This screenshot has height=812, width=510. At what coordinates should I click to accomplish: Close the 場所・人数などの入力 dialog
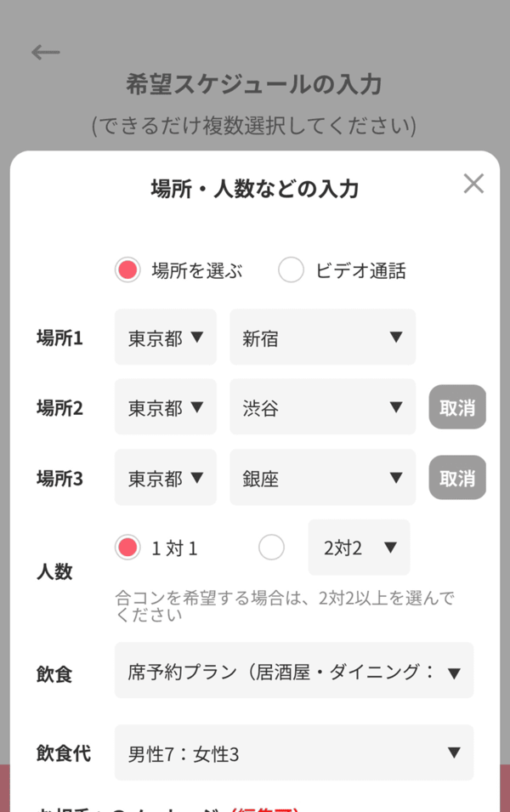tap(473, 184)
